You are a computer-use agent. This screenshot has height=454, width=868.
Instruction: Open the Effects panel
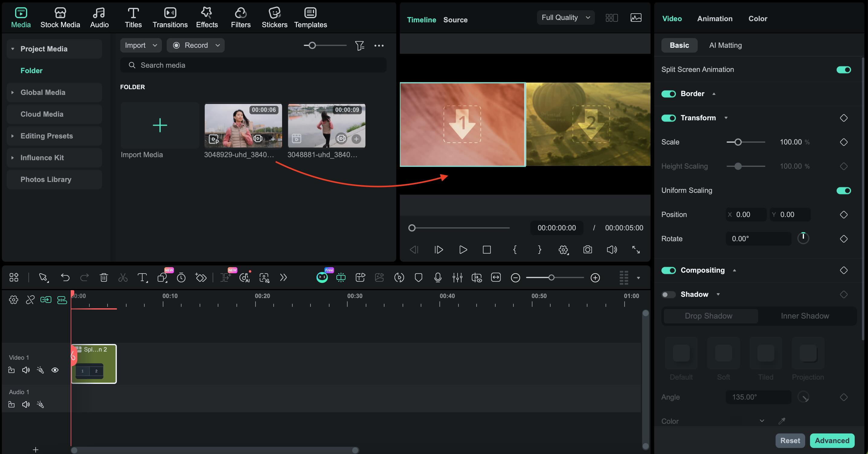coord(207,17)
